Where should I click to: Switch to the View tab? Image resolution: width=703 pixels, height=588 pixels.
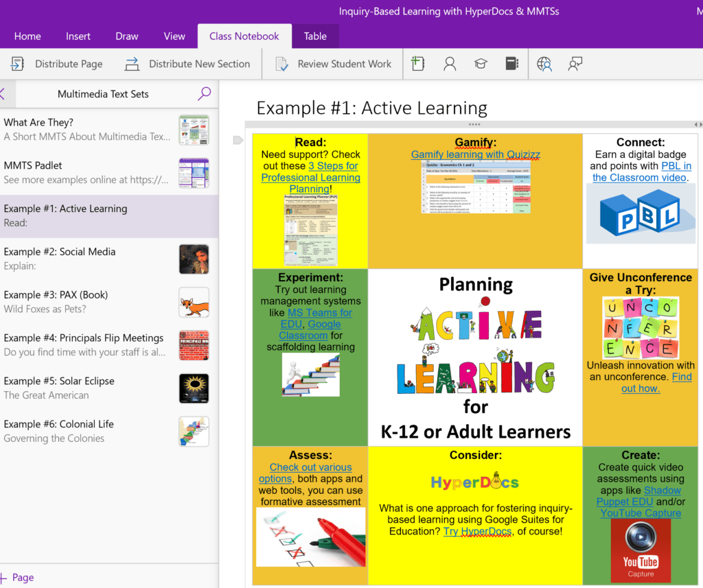(x=174, y=36)
